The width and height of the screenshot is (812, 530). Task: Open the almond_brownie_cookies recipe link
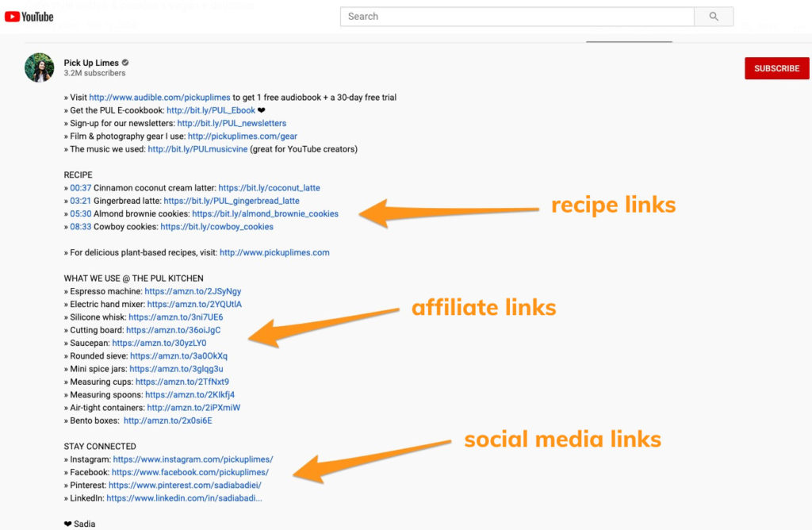265,214
